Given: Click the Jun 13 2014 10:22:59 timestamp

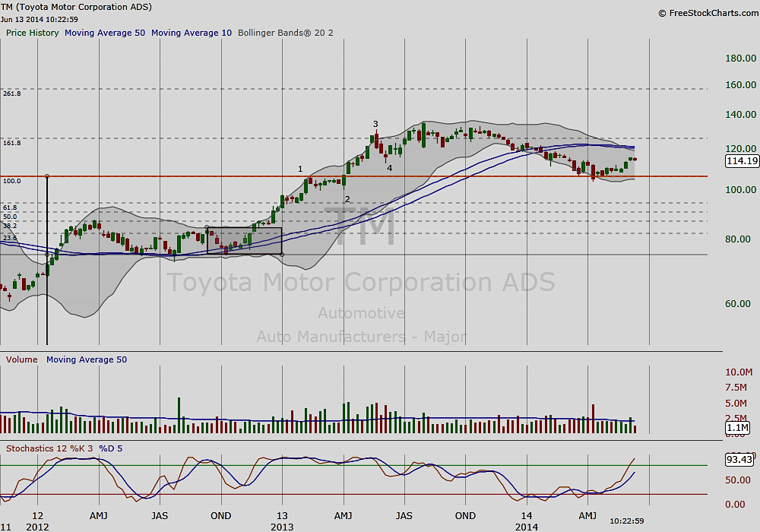Looking at the screenshot, I should click(x=40, y=20).
